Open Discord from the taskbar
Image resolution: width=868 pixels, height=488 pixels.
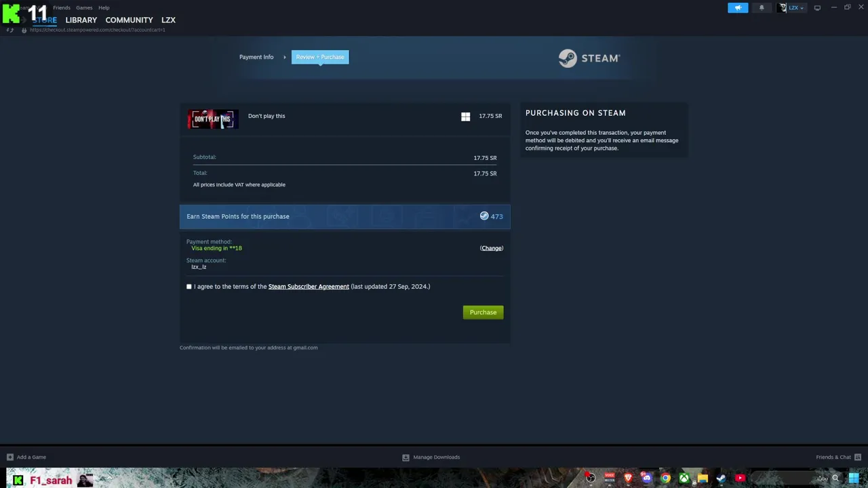pos(646,478)
